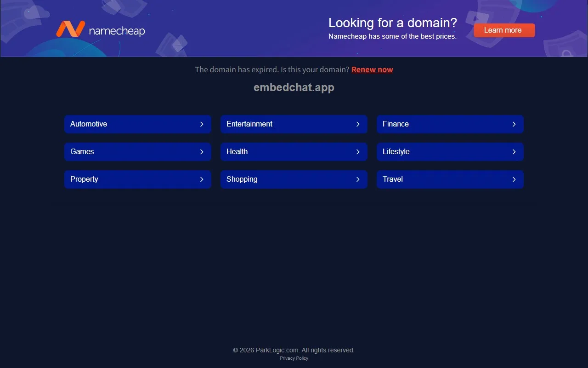Click the embedchat.app domain title
This screenshot has height=368, width=588.
294,87
